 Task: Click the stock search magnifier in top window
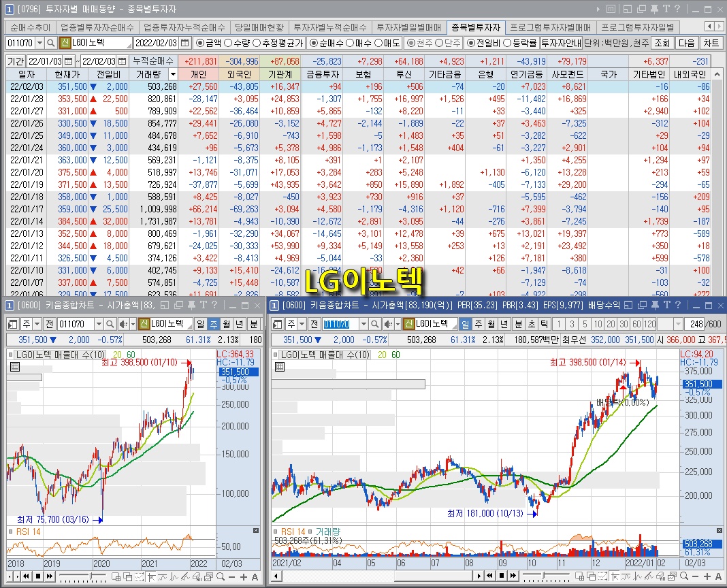pyautogui.click(x=50, y=43)
